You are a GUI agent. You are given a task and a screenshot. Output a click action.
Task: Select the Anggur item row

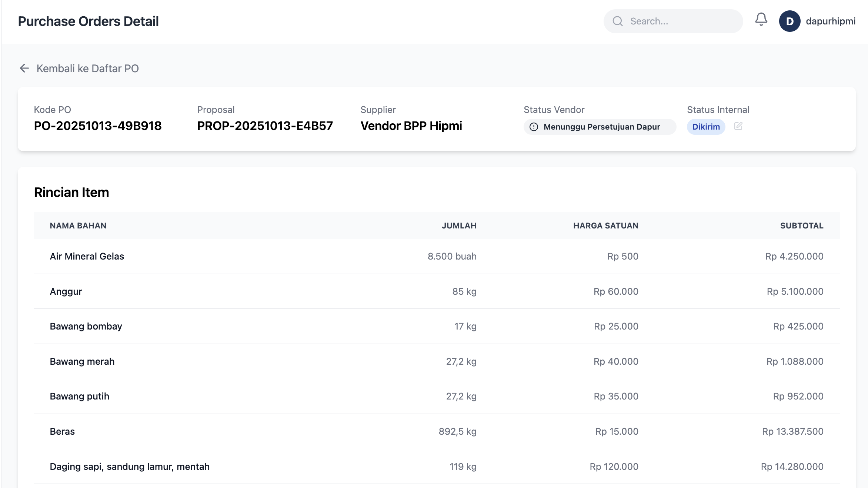(66, 291)
